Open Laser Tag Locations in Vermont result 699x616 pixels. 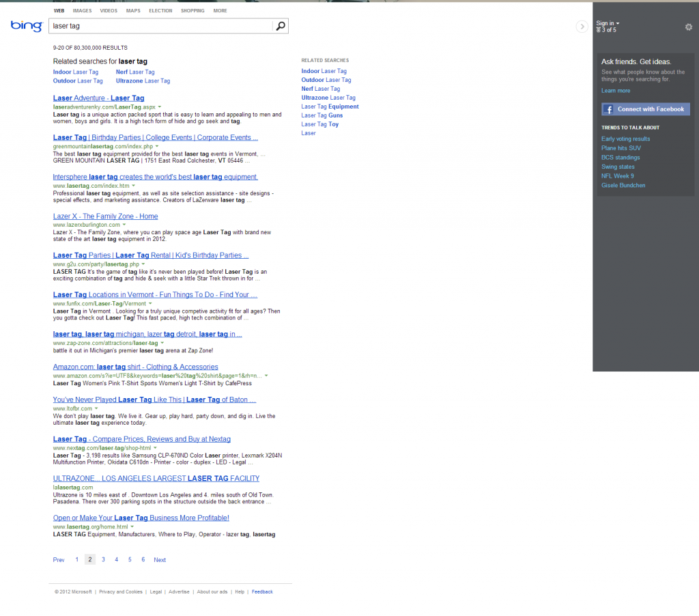tap(155, 295)
